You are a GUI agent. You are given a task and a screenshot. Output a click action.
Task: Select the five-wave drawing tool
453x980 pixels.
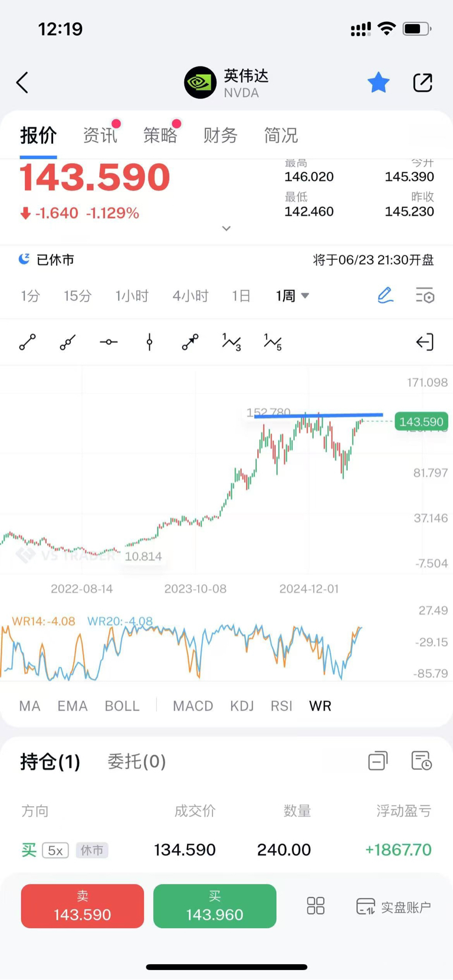[x=273, y=342]
